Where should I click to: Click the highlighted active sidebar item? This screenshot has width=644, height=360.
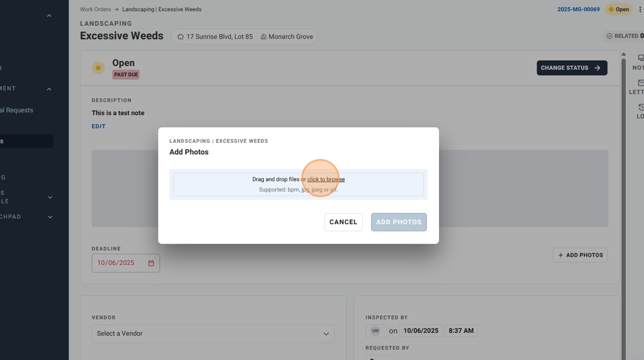pyautogui.click(x=26, y=141)
